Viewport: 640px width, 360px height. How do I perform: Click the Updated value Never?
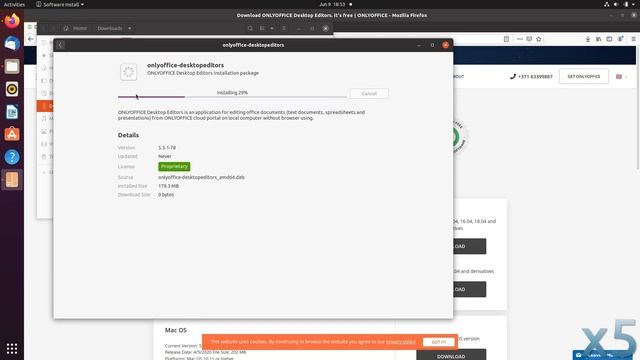(x=165, y=156)
